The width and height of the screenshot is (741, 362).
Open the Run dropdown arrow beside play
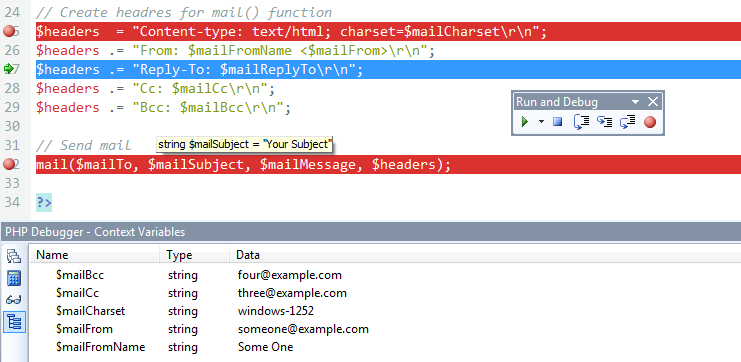coord(541,122)
